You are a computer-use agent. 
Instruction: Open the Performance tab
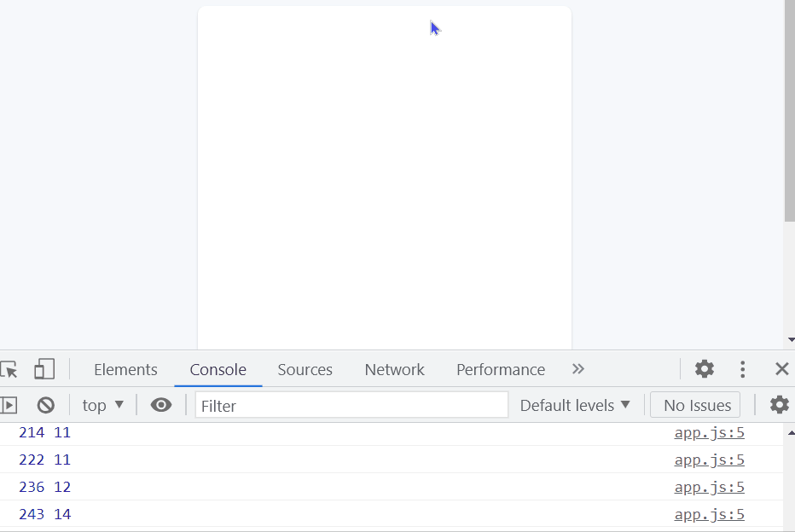coord(501,369)
